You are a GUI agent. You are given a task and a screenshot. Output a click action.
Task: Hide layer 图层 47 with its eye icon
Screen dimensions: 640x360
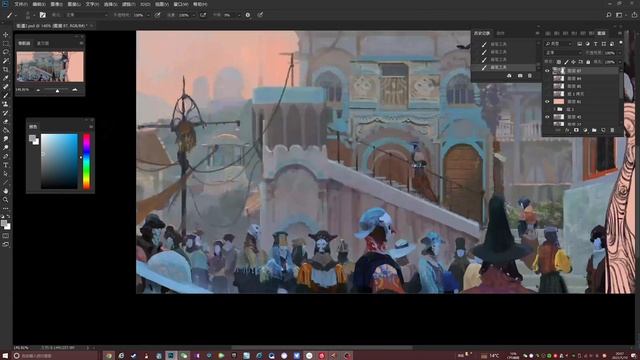pyautogui.click(x=547, y=71)
